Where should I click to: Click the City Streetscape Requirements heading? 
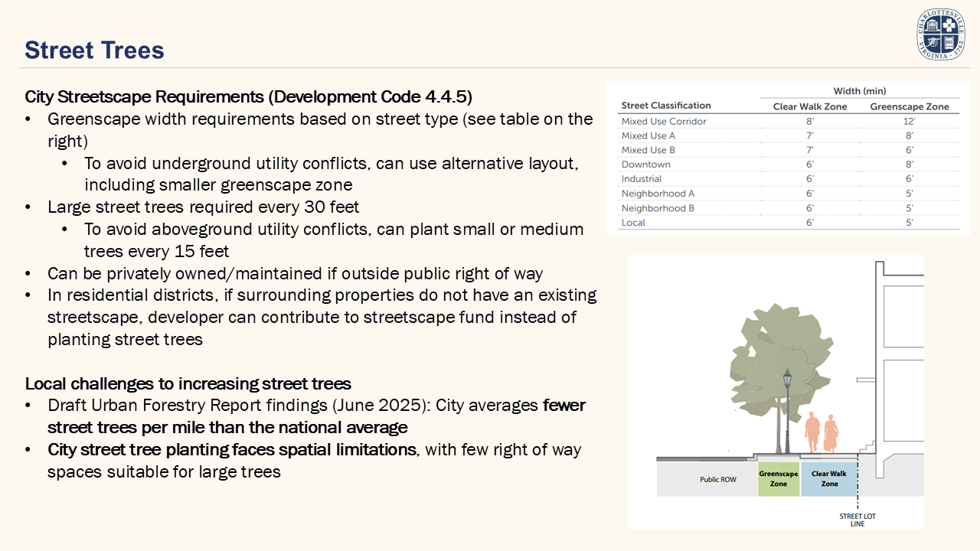[248, 97]
